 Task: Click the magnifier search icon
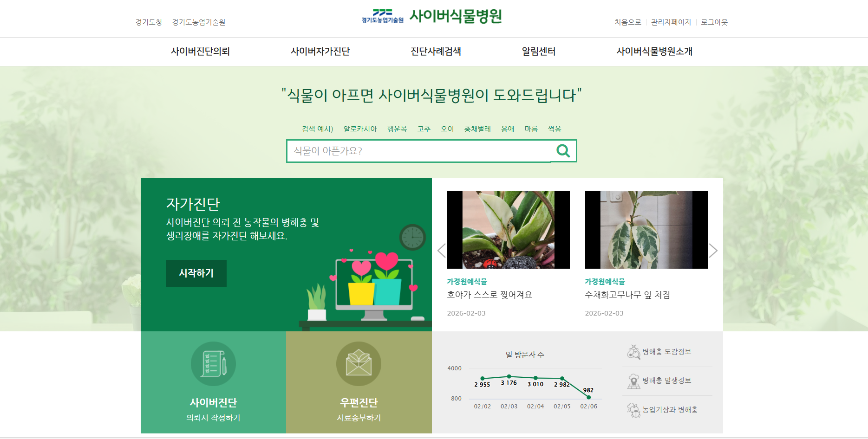(563, 151)
